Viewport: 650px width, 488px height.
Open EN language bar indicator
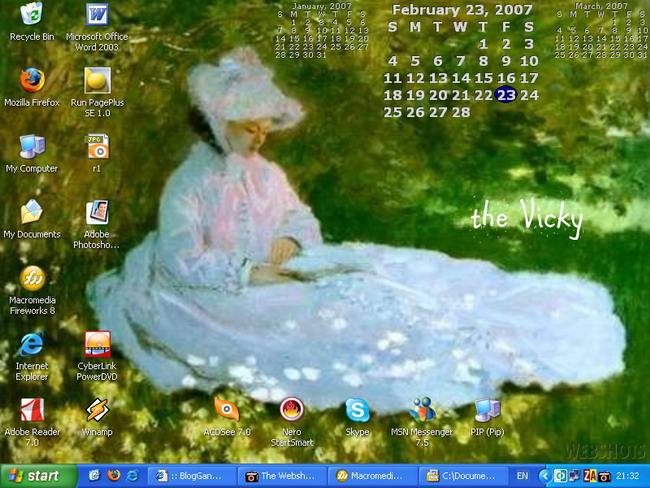522,476
